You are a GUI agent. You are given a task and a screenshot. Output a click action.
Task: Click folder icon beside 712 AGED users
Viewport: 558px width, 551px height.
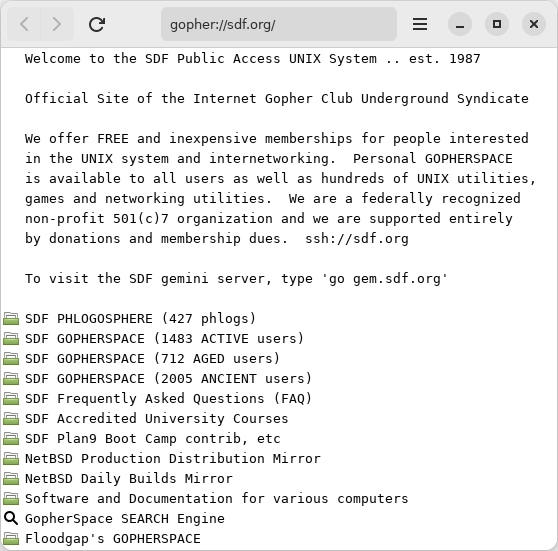(x=11, y=358)
